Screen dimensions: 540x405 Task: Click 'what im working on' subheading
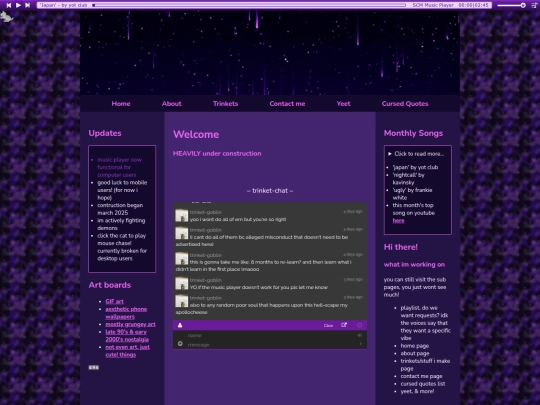click(x=414, y=264)
